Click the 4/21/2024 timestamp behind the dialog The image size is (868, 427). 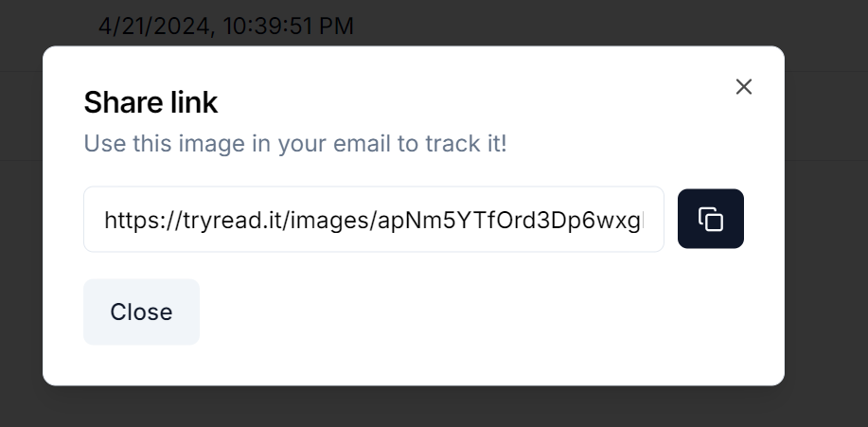click(226, 26)
